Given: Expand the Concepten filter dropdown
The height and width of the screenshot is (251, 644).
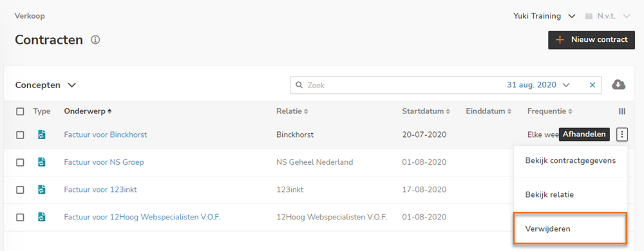Looking at the screenshot, I should [x=46, y=86].
